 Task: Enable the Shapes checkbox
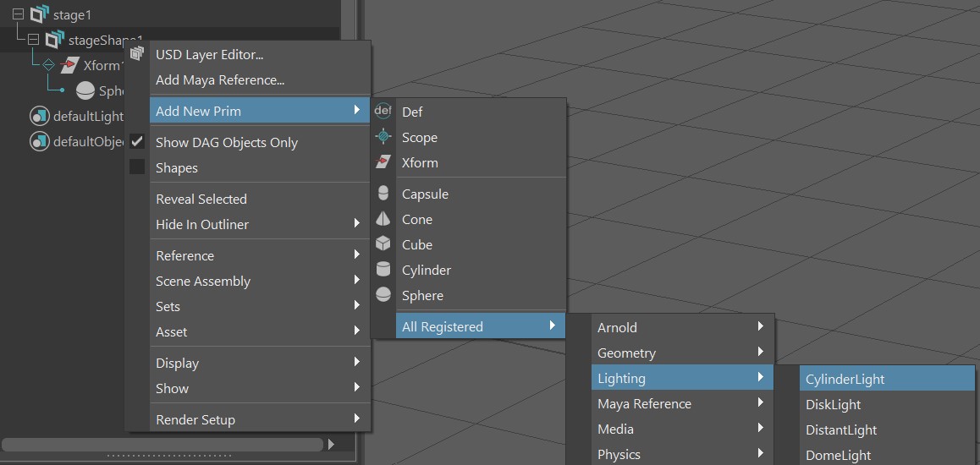pyautogui.click(x=137, y=167)
